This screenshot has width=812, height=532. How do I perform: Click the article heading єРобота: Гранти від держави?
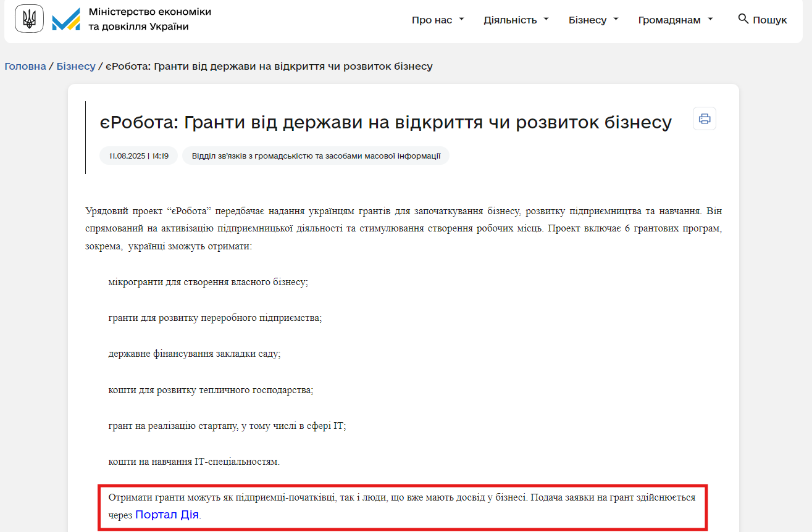[386, 122]
